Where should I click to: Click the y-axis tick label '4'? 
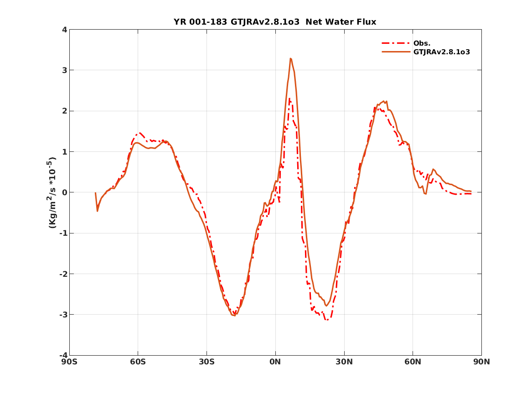(64, 30)
